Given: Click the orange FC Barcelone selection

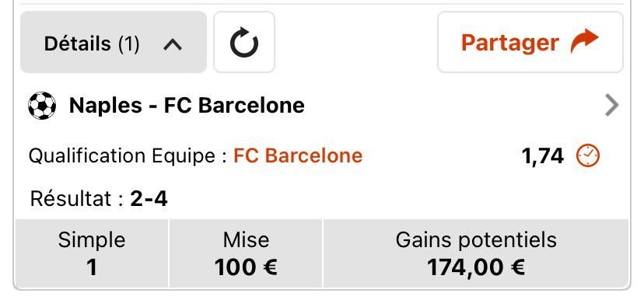Looking at the screenshot, I should click(x=298, y=156).
